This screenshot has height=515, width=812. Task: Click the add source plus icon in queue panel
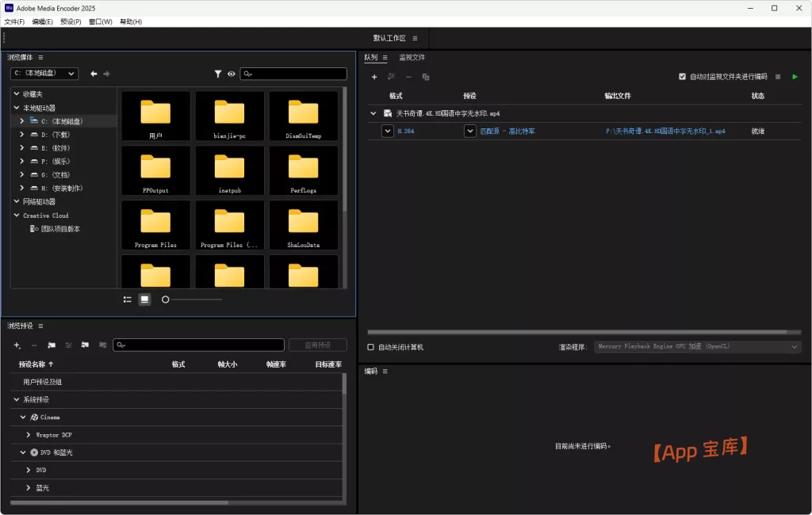pyautogui.click(x=374, y=77)
